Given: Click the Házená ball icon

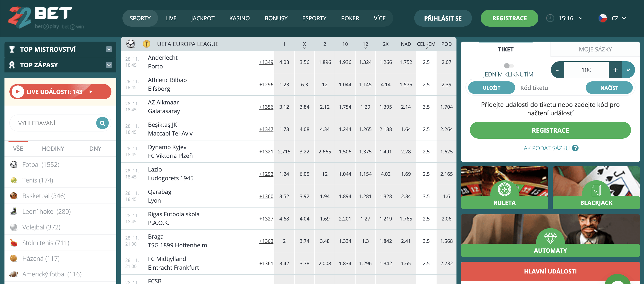Looking at the screenshot, I should point(14,258).
